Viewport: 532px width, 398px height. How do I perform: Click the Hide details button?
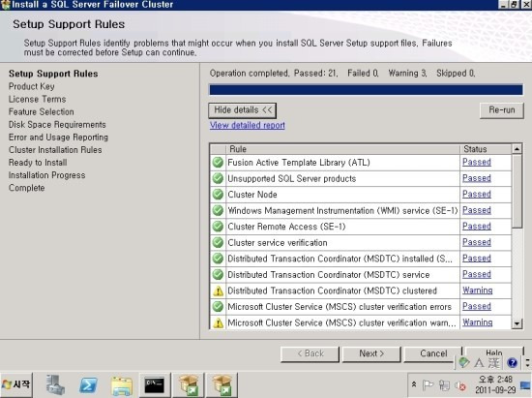click(x=243, y=110)
